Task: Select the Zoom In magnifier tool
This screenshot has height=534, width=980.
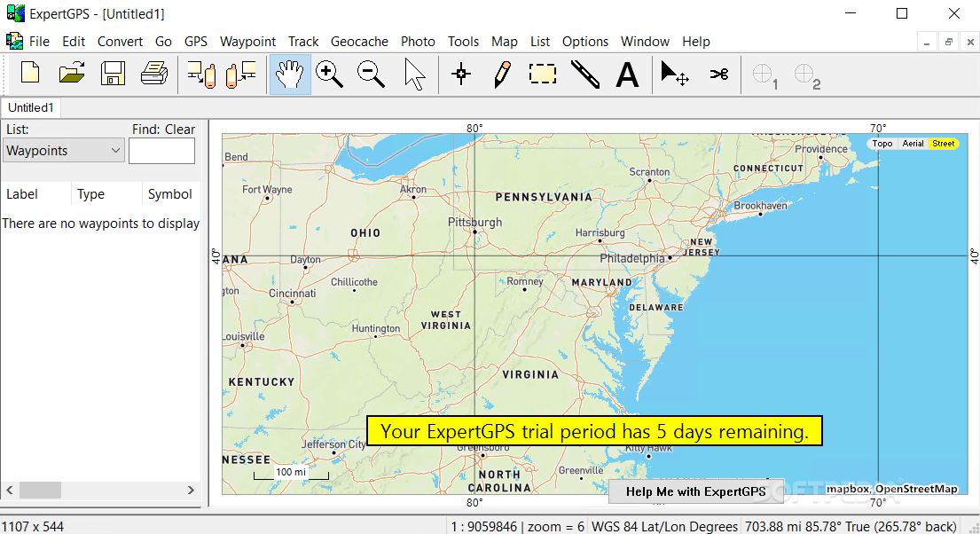Action: [330, 75]
